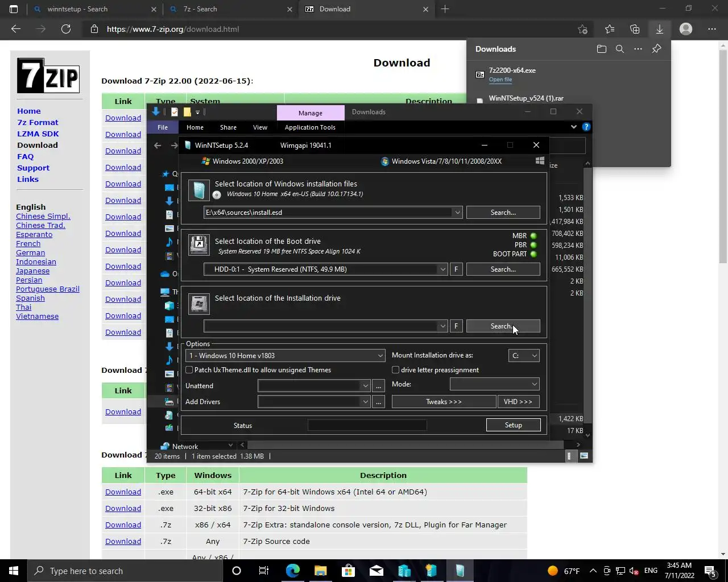This screenshot has height=582, width=728.
Task: Browse for Unattend file with ... button
Action: 378,386
